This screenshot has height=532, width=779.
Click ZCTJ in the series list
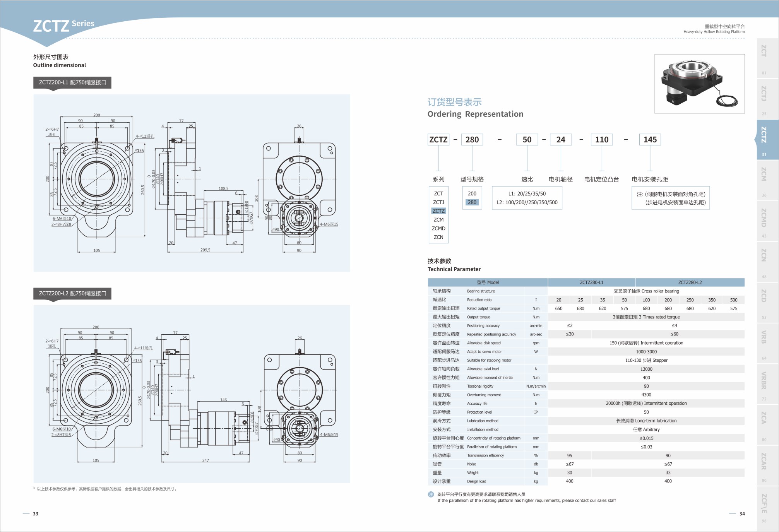pyautogui.click(x=438, y=202)
